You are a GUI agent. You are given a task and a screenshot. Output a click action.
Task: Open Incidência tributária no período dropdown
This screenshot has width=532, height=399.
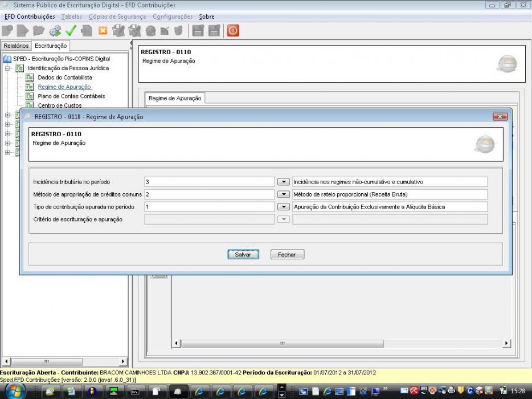click(x=283, y=182)
